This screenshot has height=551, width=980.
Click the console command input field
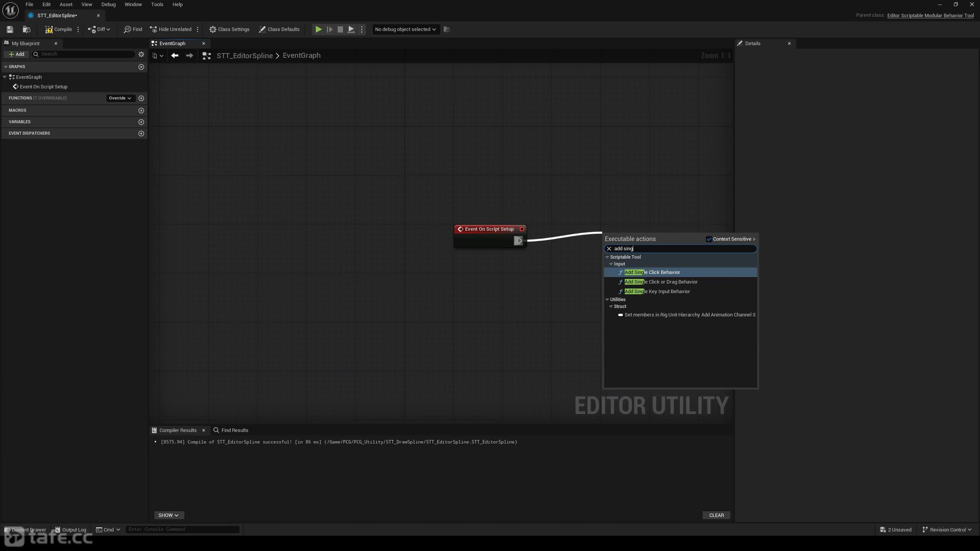(182, 530)
